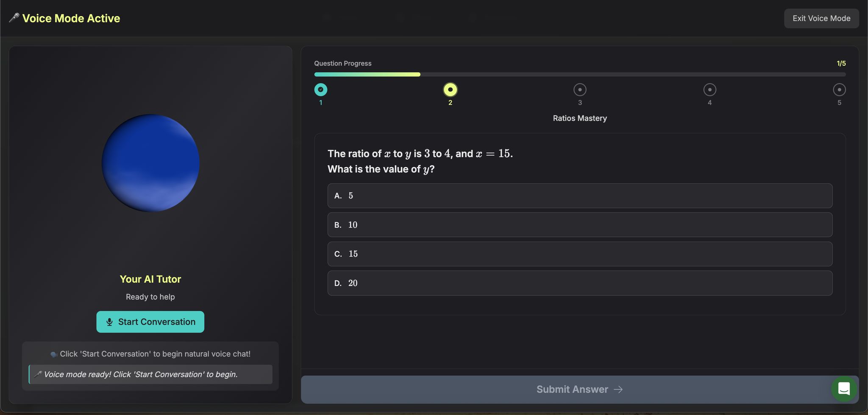Image resolution: width=868 pixels, height=415 pixels.
Task: Click the blue AI tutor orb
Action: click(150, 163)
